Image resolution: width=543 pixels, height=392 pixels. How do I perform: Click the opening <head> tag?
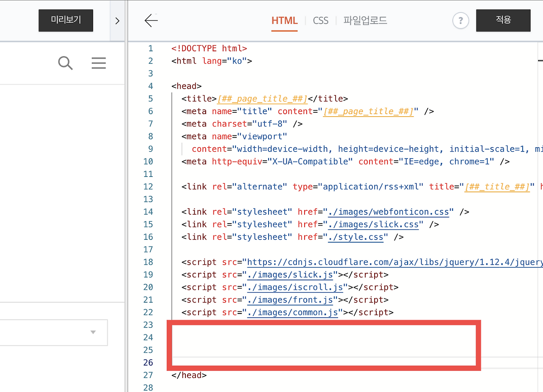186,86
